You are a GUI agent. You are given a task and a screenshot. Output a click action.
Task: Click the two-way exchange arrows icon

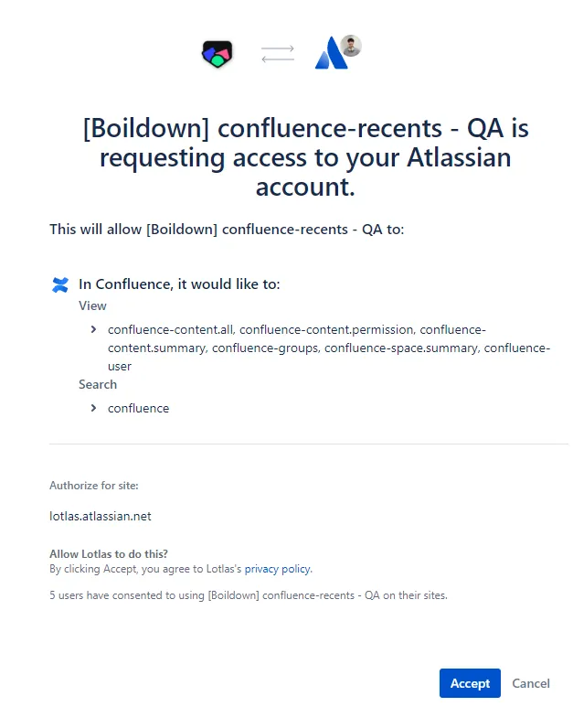pyautogui.click(x=278, y=55)
